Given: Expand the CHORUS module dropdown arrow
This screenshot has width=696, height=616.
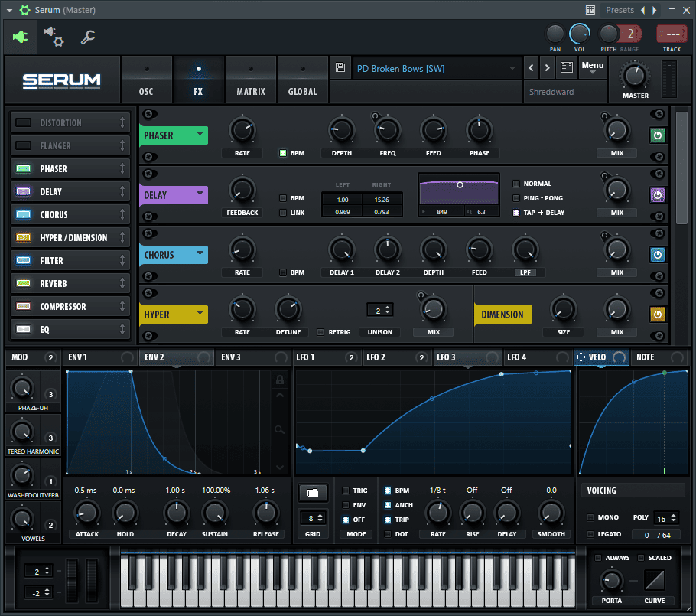Looking at the screenshot, I should [200, 253].
